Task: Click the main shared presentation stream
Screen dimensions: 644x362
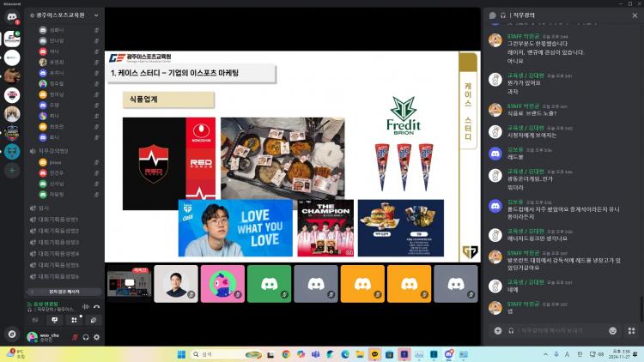Action: click(x=293, y=156)
